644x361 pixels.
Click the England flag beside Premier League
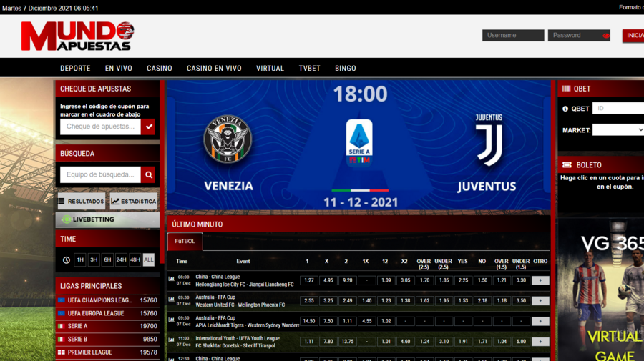(x=62, y=352)
